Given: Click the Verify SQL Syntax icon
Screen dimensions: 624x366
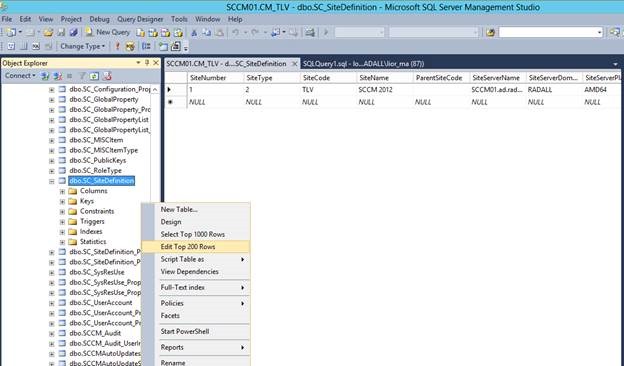Looking at the screenshot, I should (x=130, y=47).
